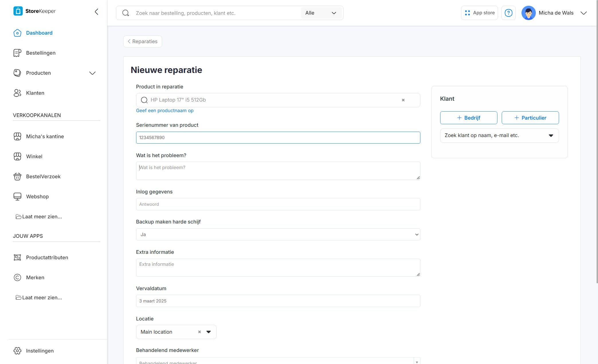Clear the selected HP Laptop product
598x364 pixels.
(x=403, y=100)
